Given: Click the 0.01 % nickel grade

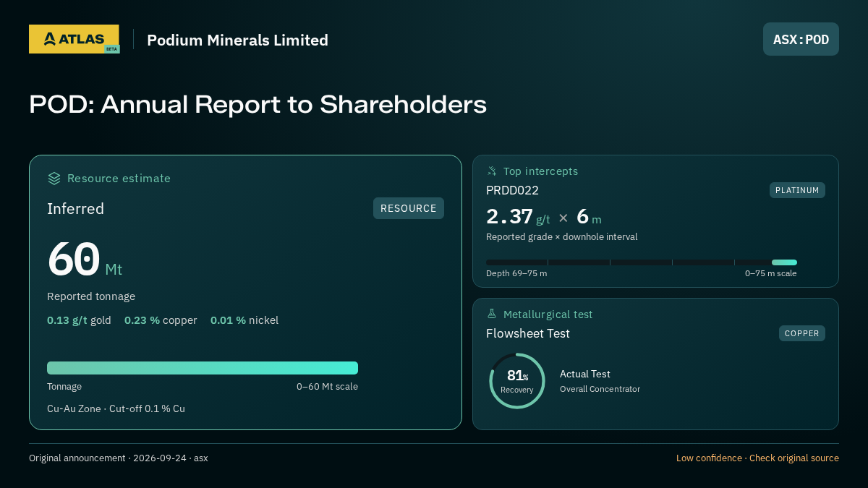Looking at the screenshot, I should [x=244, y=320].
